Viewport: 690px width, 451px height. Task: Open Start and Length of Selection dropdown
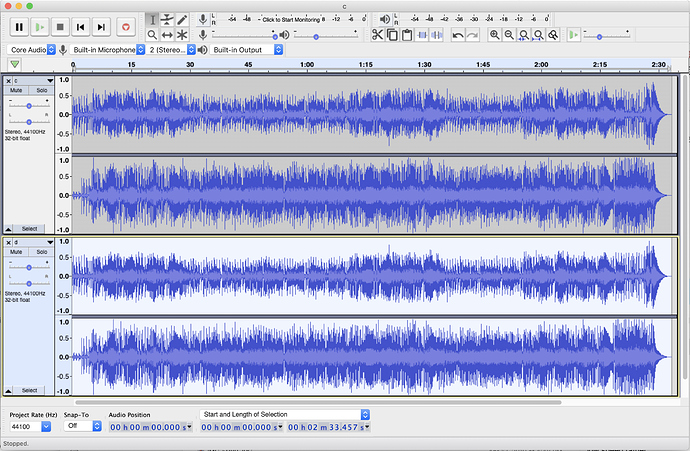[x=285, y=414]
